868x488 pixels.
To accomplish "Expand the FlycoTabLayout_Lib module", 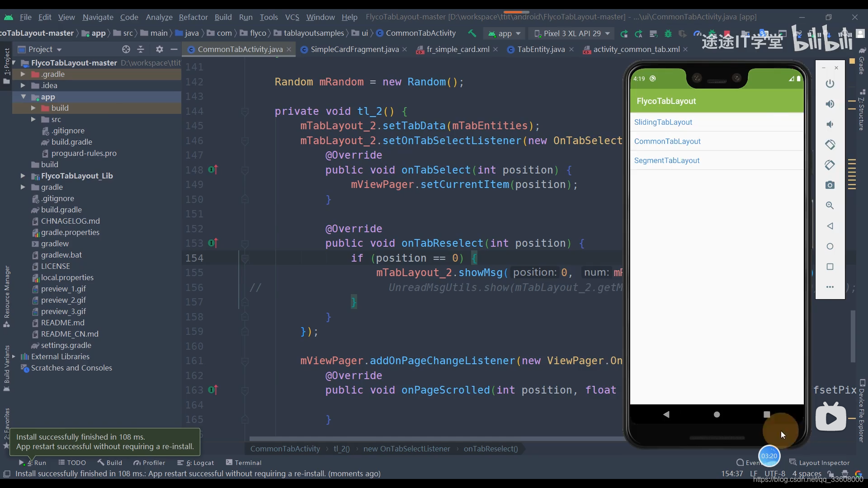I will (x=23, y=176).
